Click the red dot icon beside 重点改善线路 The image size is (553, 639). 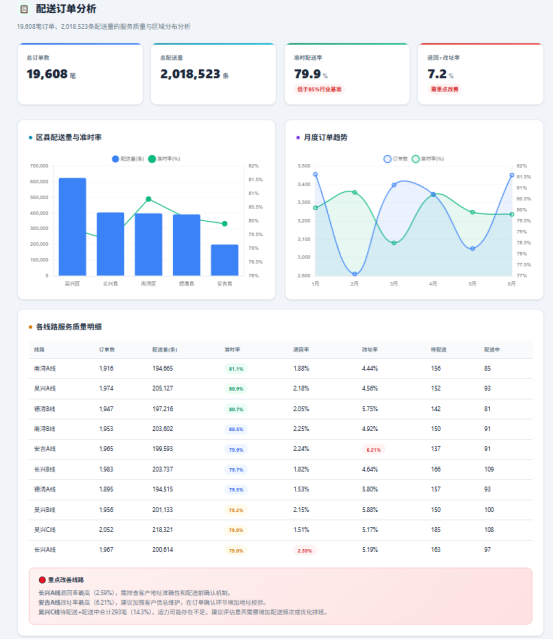tap(42, 580)
